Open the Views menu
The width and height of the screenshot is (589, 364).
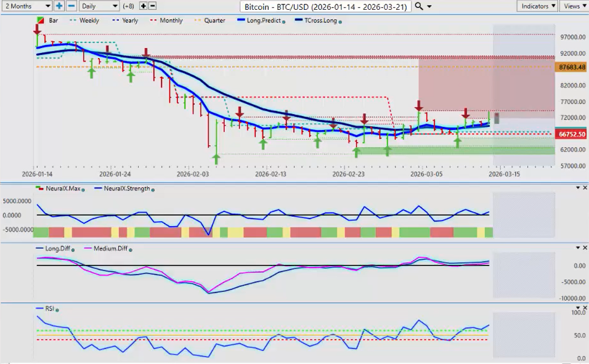click(x=574, y=6)
